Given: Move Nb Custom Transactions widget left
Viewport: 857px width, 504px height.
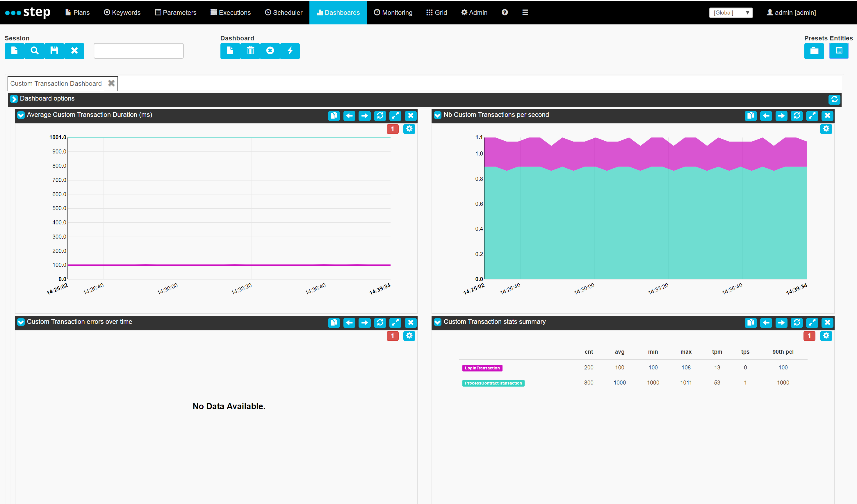Looking at the screenshot, I should 766,116.
